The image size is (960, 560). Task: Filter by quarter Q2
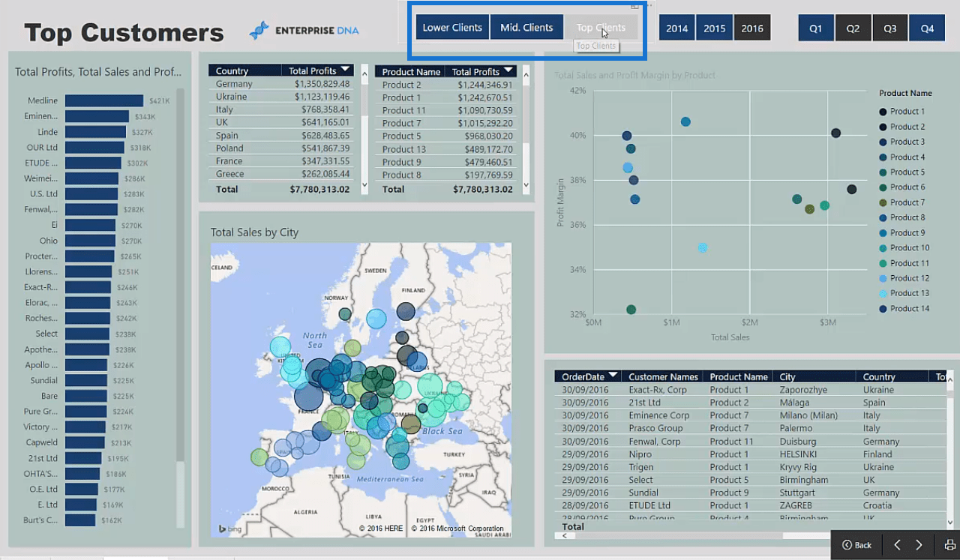pyautogui.click(x=853, y=28)
